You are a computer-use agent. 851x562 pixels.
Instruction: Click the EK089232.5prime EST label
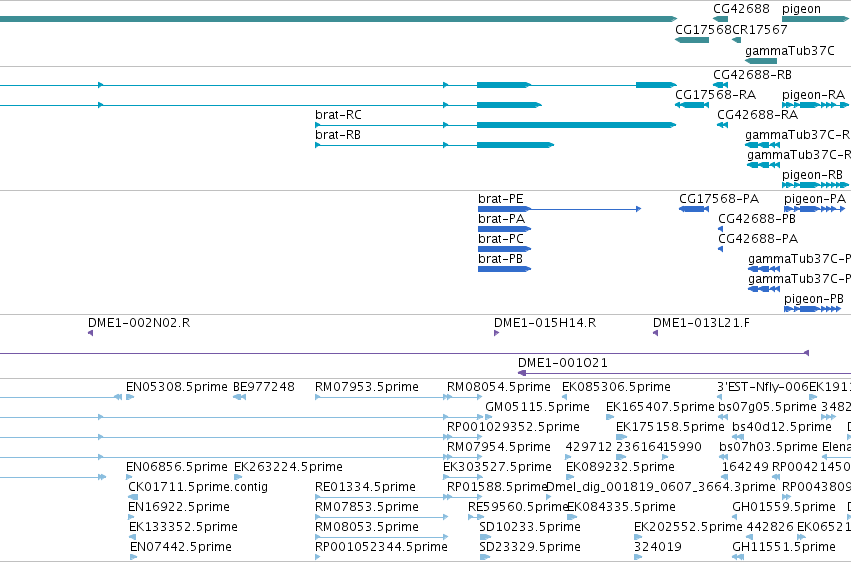[x=620, y=468]
